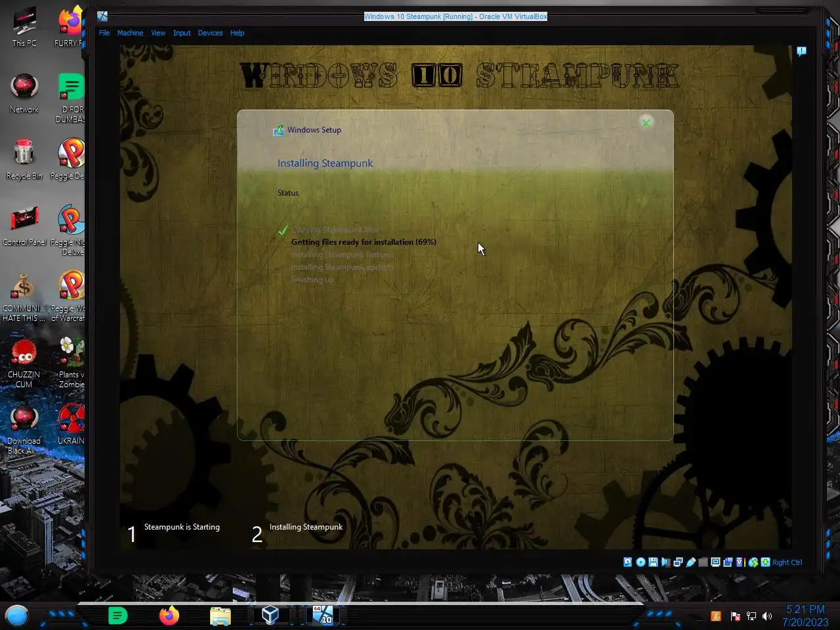The width and height of the screenshot is (840, 630).
Task: Open the clock showing 5:21 PM
Action: (x=805, y=616)
